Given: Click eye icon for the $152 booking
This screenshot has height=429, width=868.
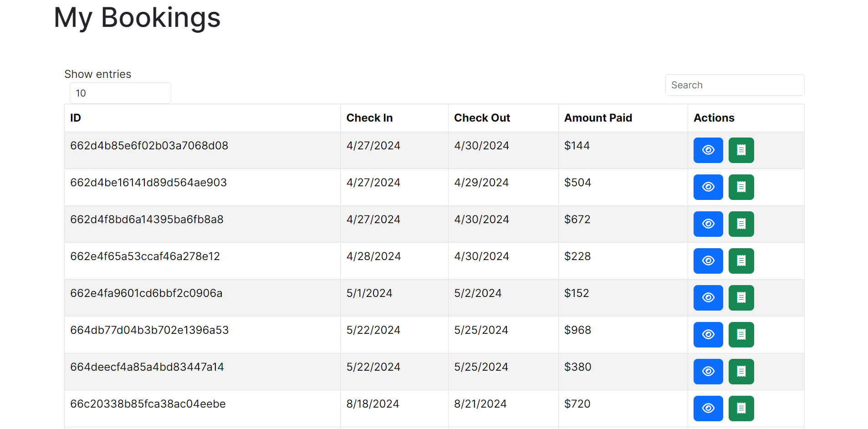Looking at the screenshot, I should [708, 298].
